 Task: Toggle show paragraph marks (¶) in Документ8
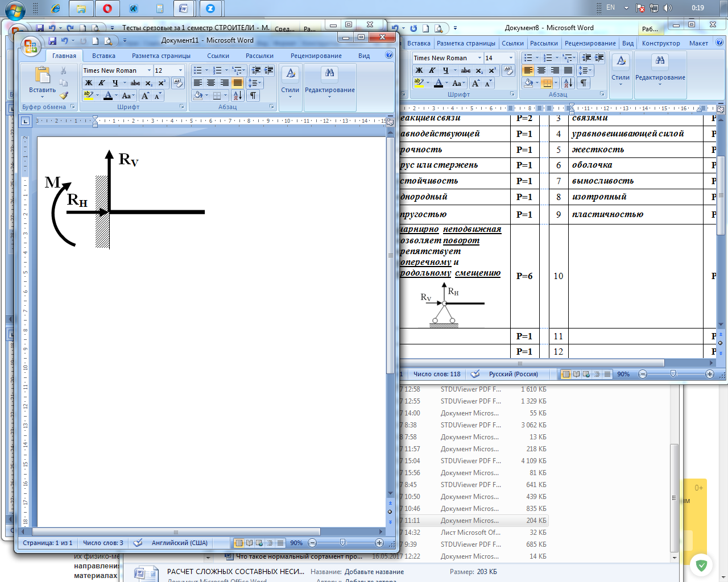coord(584,83)
